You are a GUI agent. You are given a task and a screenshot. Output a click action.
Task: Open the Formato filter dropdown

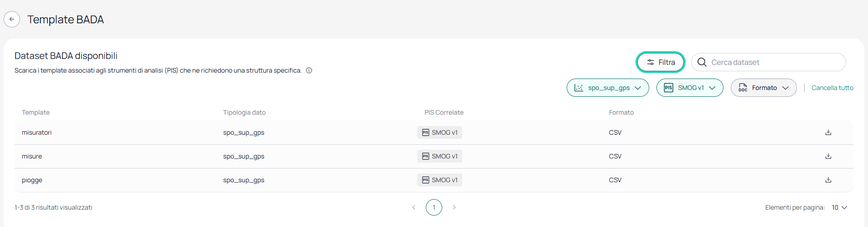click(x=764, y=88)
